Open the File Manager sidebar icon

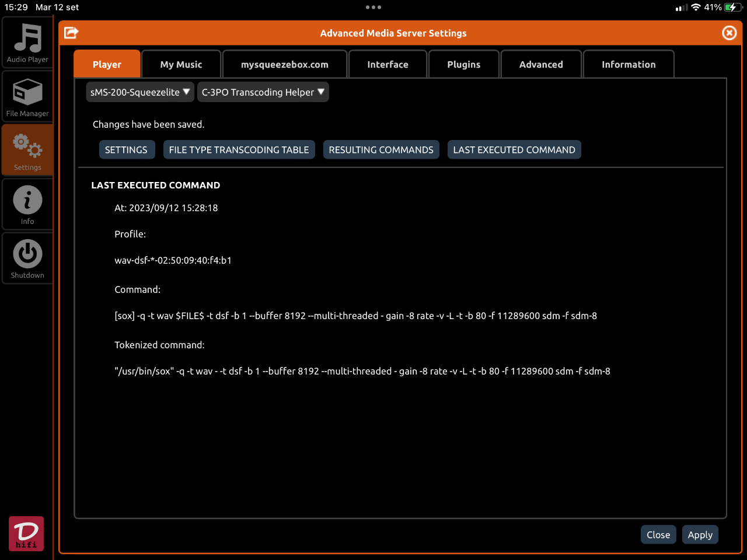(27, 97)
